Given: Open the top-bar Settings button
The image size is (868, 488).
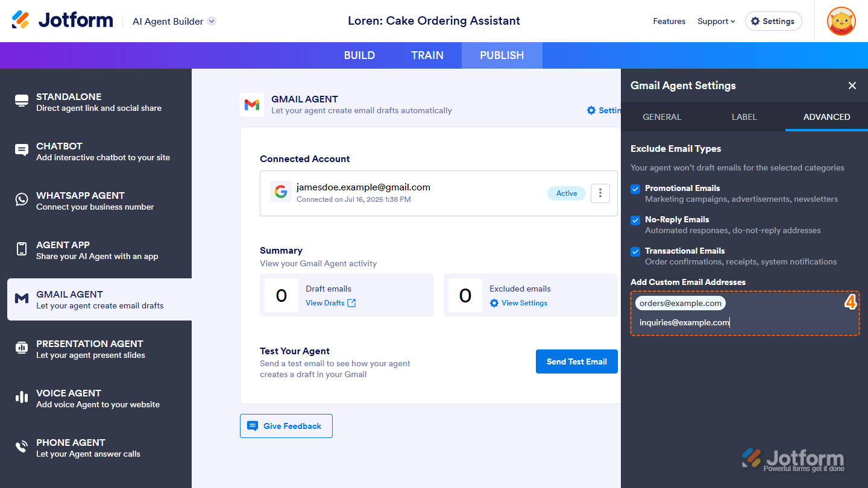Looking at the screenshot, I should (x=773, y=21).
